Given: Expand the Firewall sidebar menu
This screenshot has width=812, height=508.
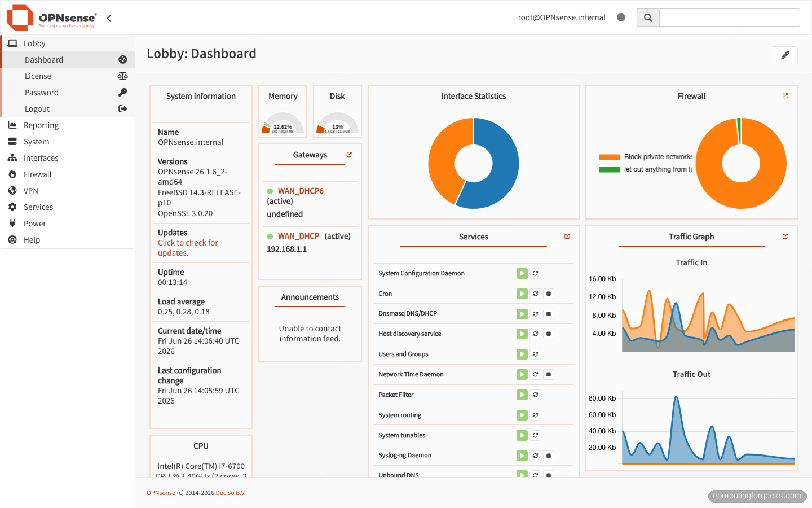Looking at the screenshot, I should 68,174.
